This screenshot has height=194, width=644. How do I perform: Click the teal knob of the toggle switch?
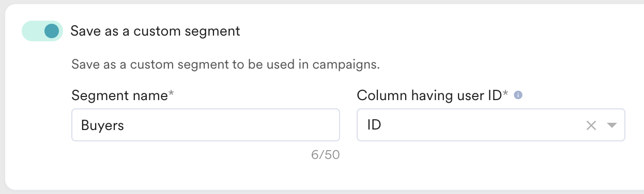click(x=52, y=31)
